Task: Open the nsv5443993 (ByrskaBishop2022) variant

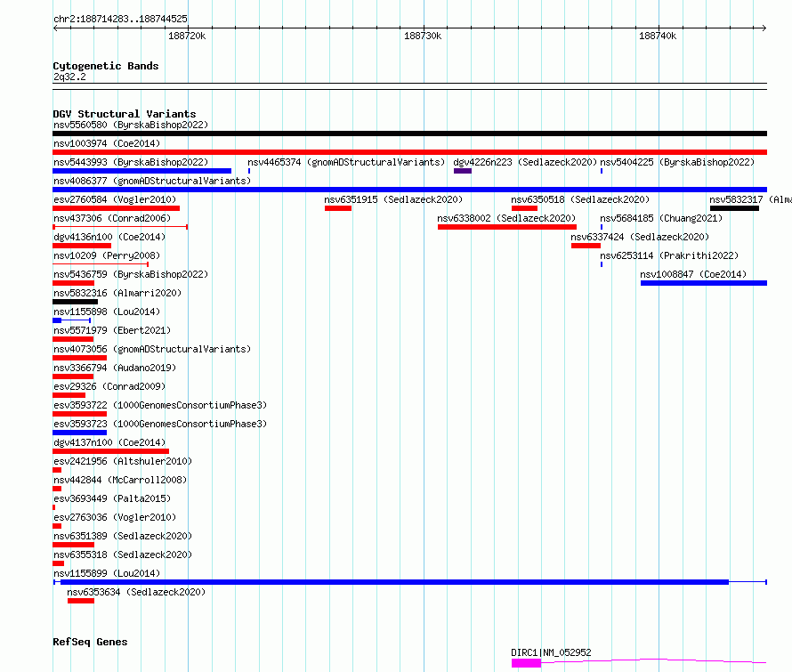Action: click(131, 162)
